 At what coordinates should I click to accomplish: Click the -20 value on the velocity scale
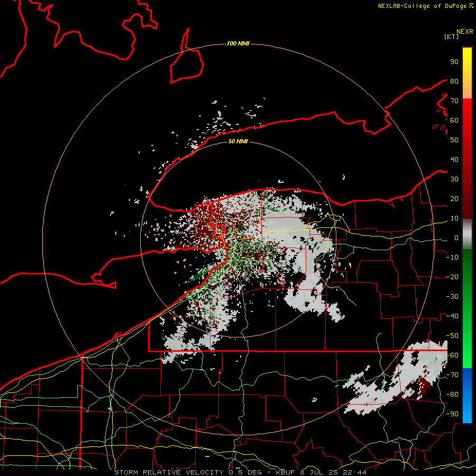(452, 277)
